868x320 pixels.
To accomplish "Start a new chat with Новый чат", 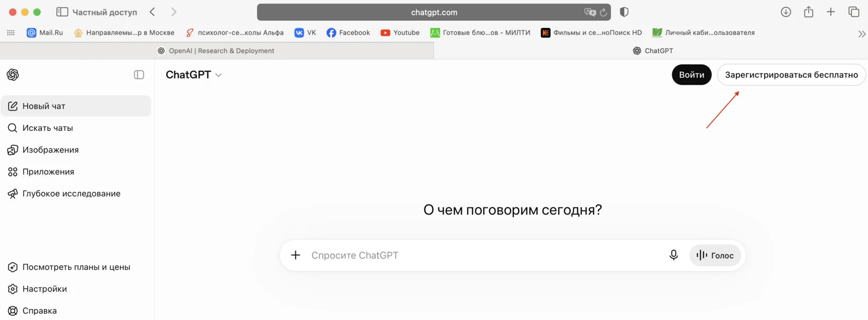I will (76, 106).
